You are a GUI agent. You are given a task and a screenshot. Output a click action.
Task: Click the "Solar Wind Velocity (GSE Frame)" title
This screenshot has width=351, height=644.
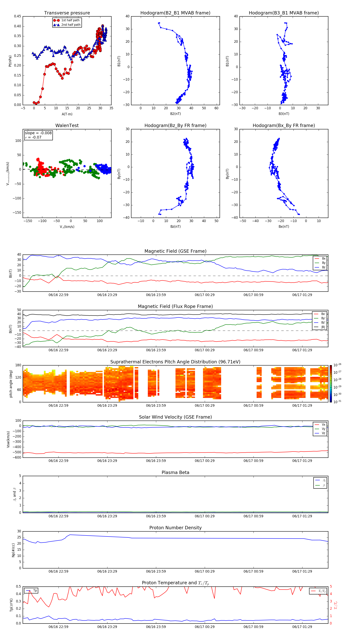[x=175, y=417]
